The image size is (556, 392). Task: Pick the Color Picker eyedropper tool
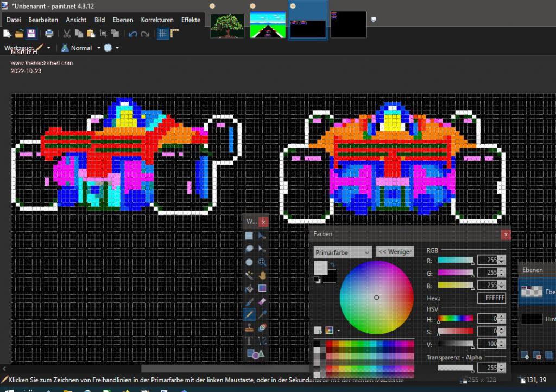click(x=262, y=314)
